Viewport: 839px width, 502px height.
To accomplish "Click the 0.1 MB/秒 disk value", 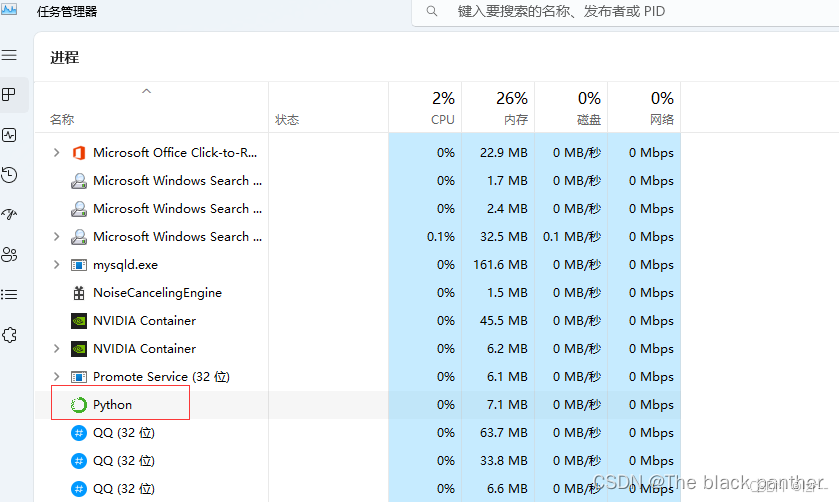I will point(572,237).
